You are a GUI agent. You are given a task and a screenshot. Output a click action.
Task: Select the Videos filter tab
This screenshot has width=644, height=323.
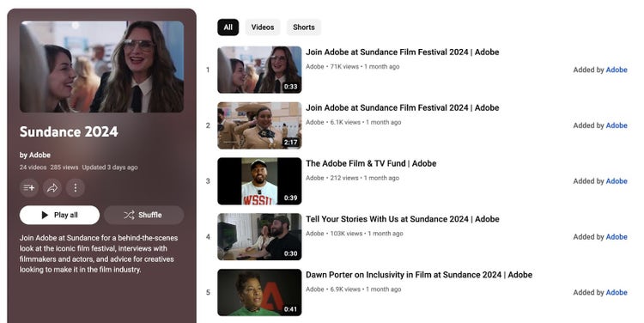coord(263,27)
